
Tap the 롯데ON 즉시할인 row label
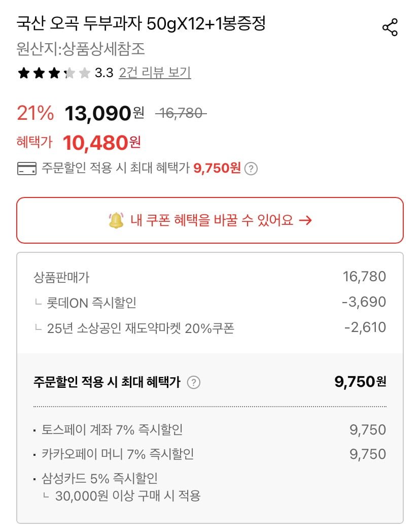click(91, 303)
